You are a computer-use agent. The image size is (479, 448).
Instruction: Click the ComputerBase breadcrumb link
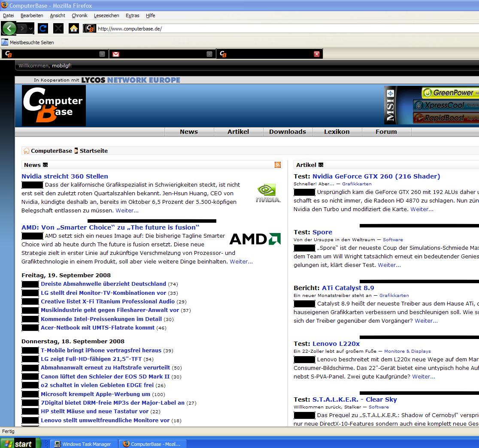click(52, 151)
